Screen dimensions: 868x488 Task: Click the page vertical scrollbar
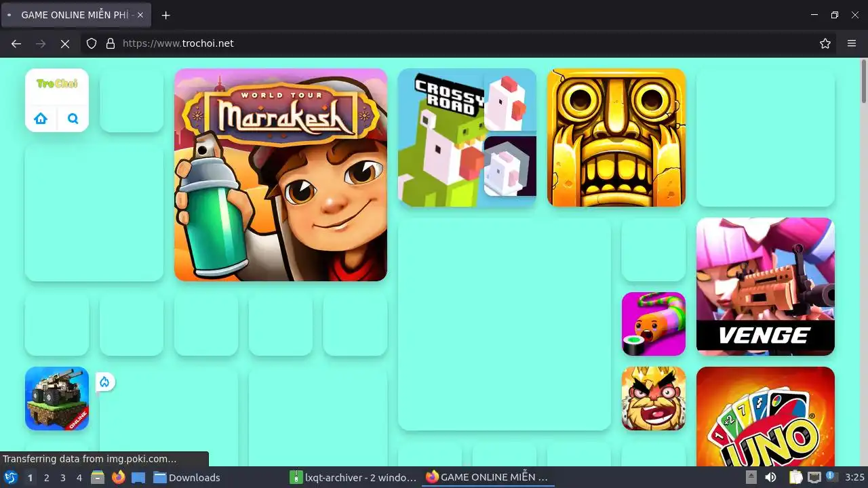coord(864,81)
